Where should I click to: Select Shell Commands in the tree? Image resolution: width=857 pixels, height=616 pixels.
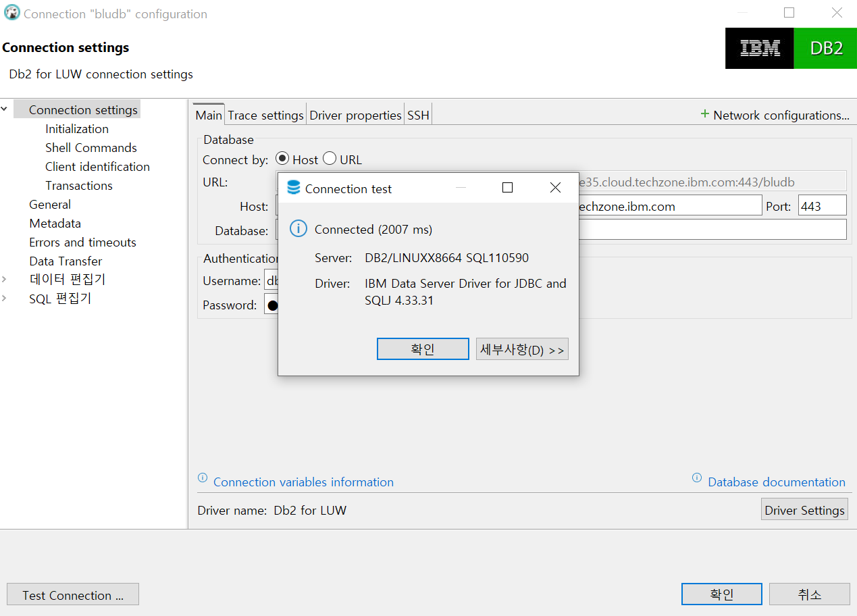[91, 147]
